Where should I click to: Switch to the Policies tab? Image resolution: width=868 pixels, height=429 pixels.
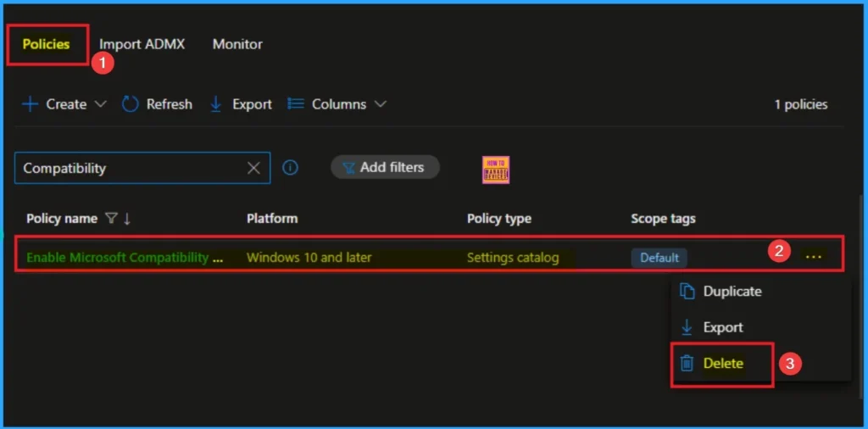click(x=46, y=44)
